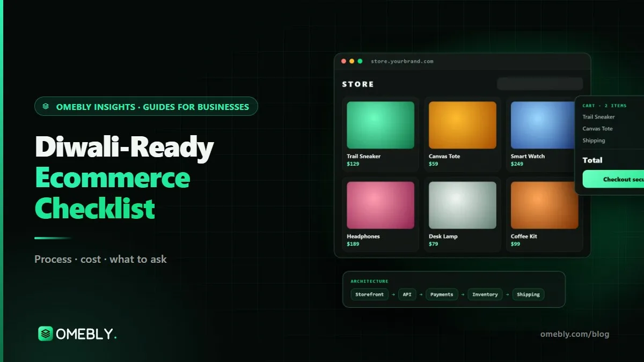Open the Coffee Kit product image
Screen dimensions: 644x362
[x=544, y=205]
